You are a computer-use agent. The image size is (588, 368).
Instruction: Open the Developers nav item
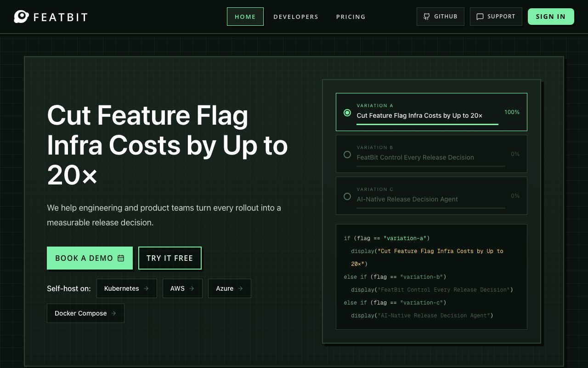click(x=296, y=17)
